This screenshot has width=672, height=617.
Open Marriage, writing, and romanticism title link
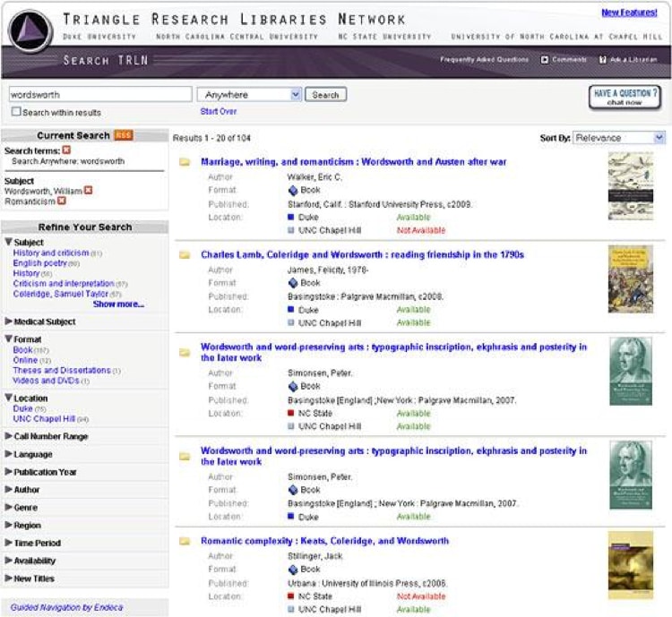tap(354, 162)
